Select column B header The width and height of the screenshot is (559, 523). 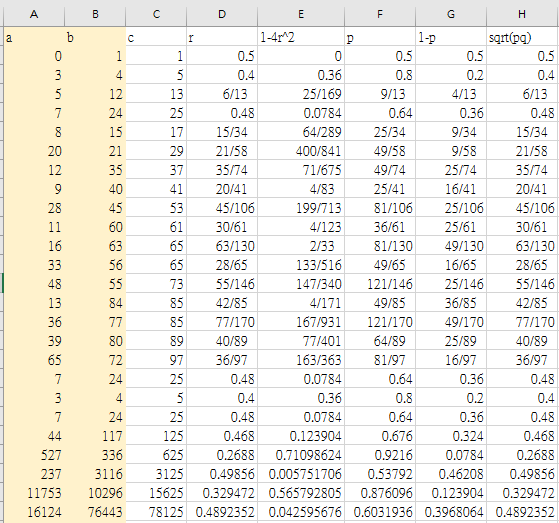pos(95,14)
